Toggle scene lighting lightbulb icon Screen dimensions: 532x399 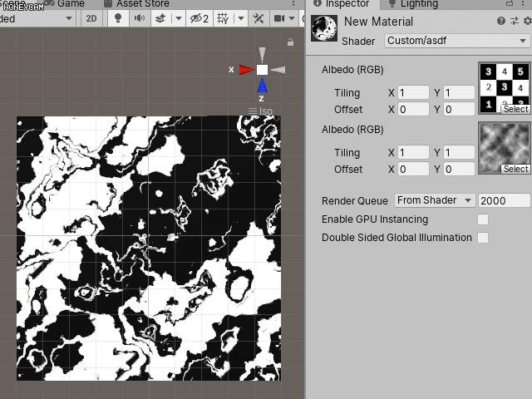pyautogui.click(x=118, y=18)
